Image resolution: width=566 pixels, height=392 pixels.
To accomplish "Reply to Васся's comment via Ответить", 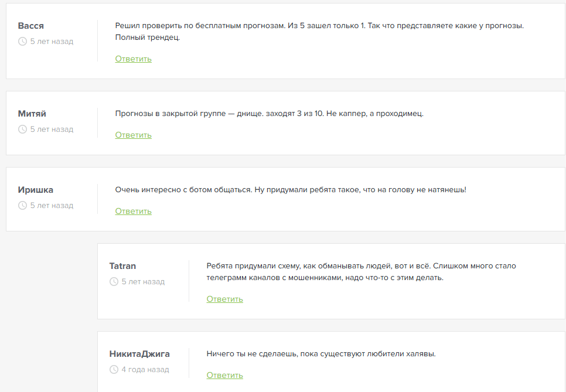I will [x=133, y=59].
